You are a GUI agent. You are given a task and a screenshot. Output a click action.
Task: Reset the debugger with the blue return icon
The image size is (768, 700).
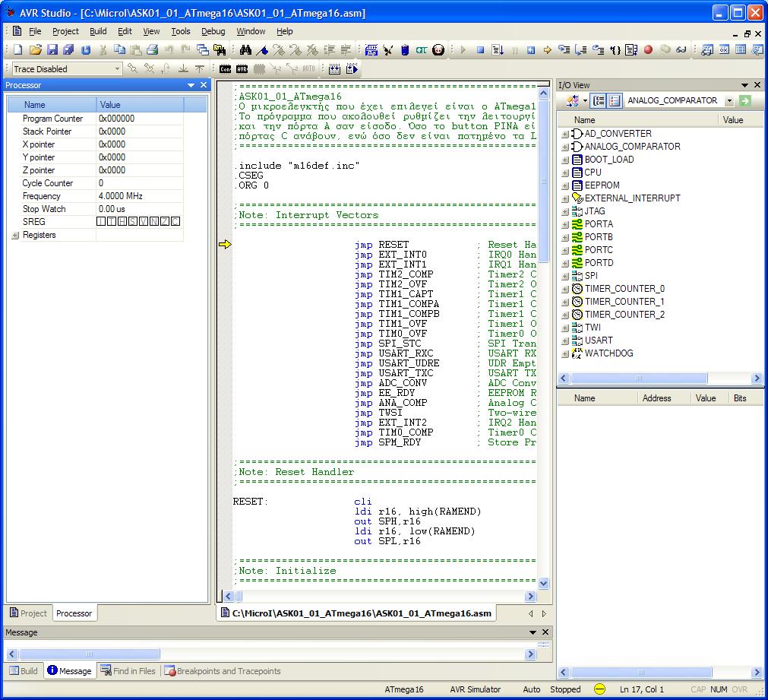[530, 49]
